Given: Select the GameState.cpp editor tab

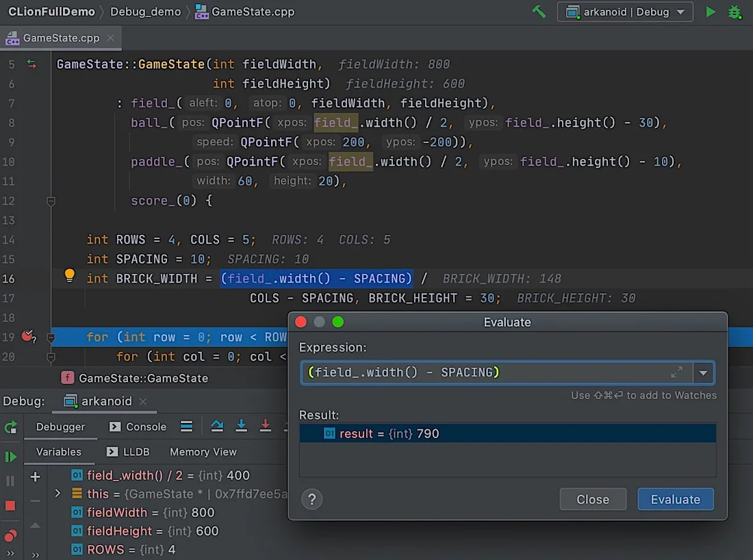Looking at the screenshot, I should 60,38.
